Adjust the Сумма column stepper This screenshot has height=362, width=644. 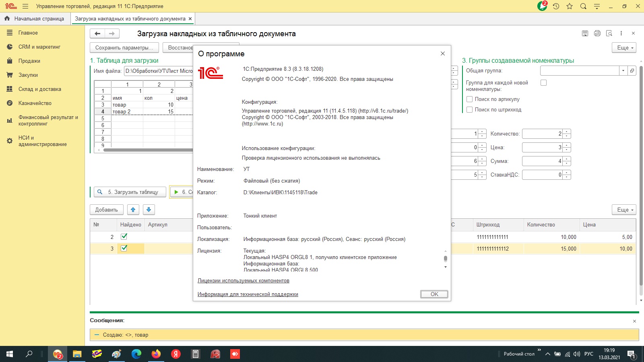pos(567,161)
